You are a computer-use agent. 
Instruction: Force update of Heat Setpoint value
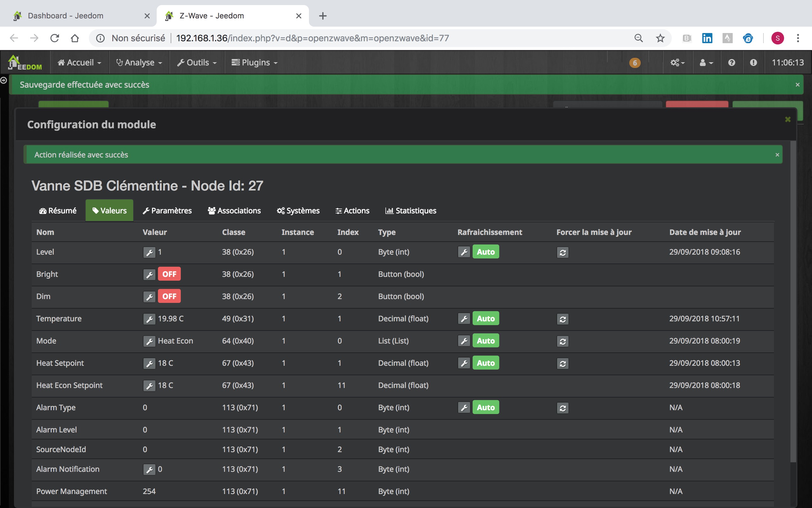pos(563,363)
